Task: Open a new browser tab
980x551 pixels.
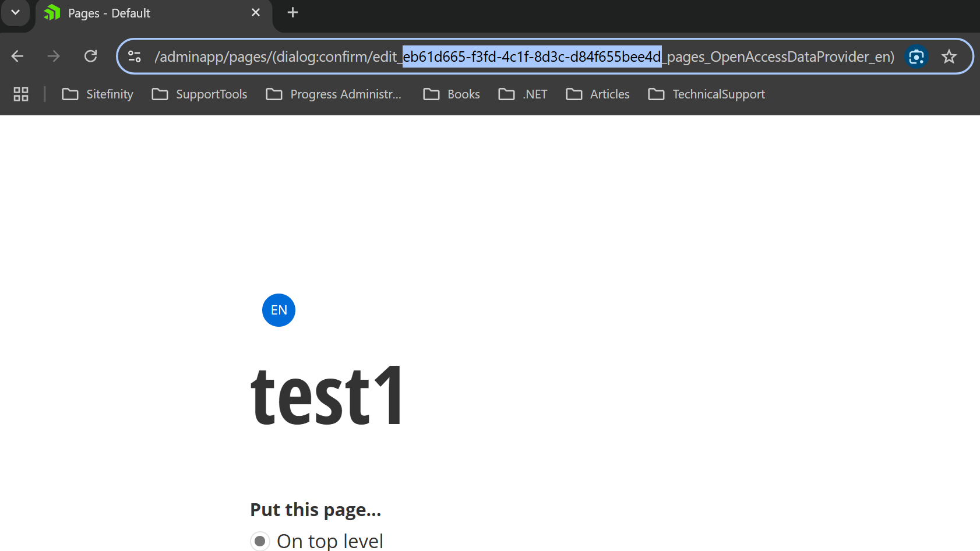Action: [x=293, y=12]
